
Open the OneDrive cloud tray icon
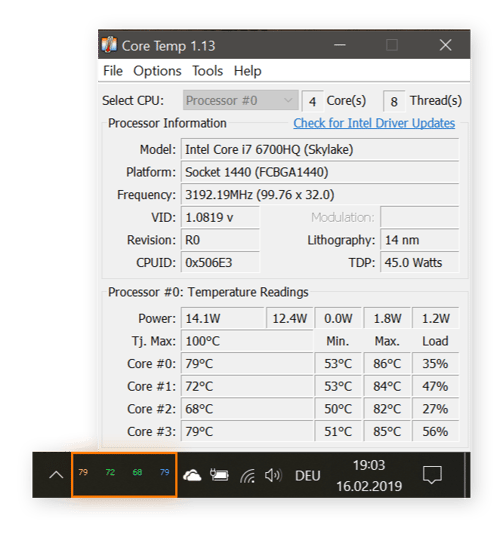tap(192, 475)
